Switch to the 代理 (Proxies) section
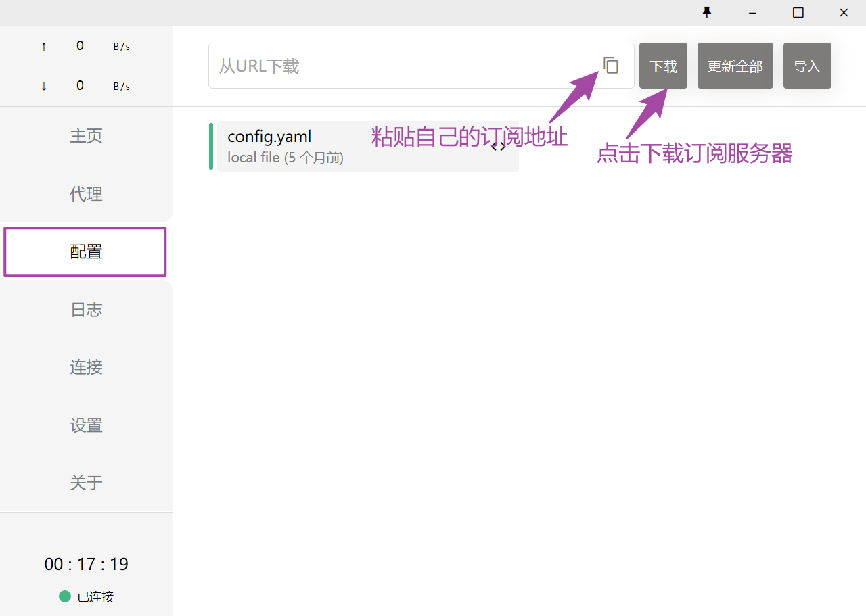The image size is (866, 616). [86, 194]
